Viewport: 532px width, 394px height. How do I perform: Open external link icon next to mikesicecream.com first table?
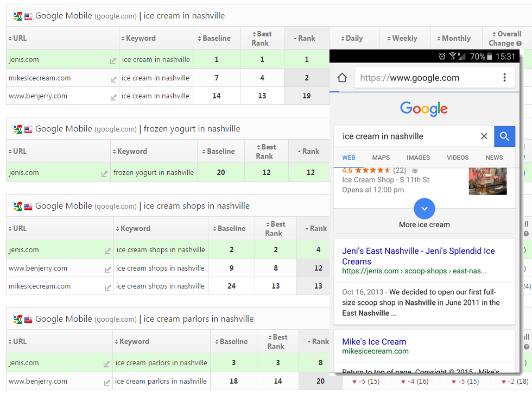[113, 79]
